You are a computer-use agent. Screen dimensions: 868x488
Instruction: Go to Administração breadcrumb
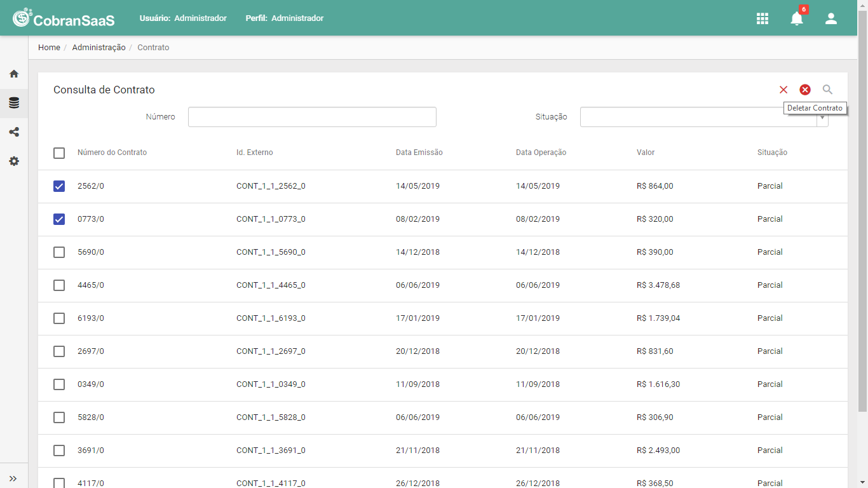[98, 48]
